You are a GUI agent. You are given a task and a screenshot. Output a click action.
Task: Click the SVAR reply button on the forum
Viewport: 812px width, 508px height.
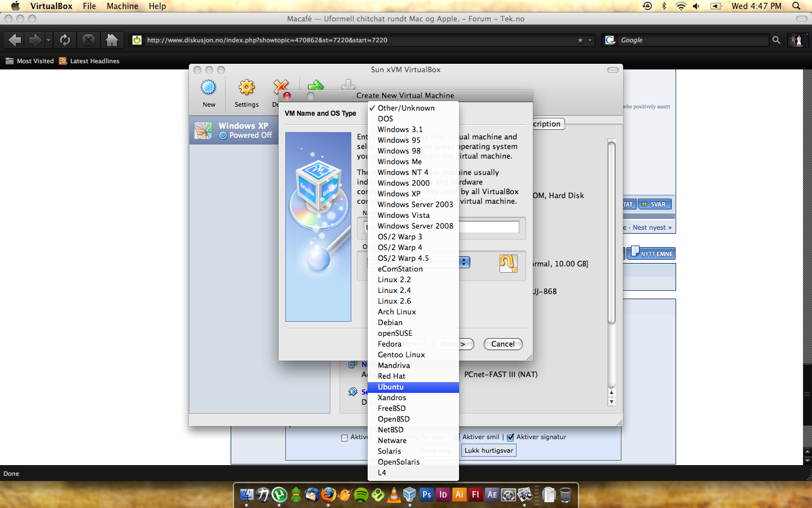click(x=654, y=204)
